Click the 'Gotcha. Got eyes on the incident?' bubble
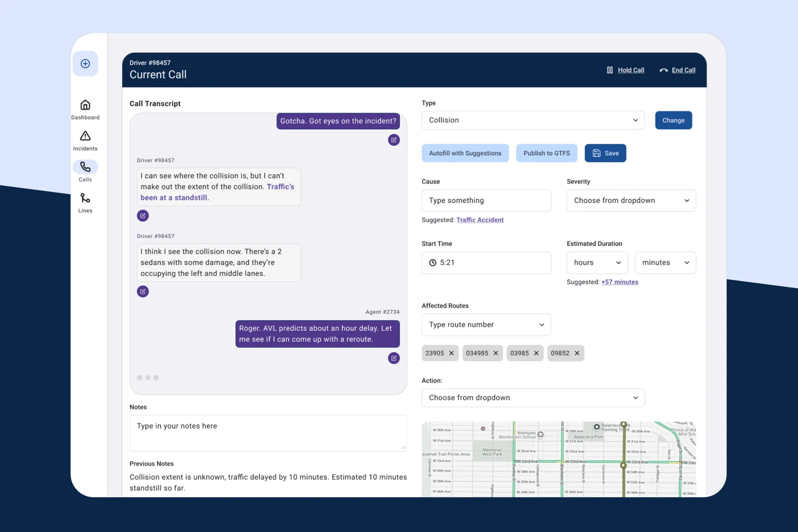798x532 pixels. tap(338, 121)
